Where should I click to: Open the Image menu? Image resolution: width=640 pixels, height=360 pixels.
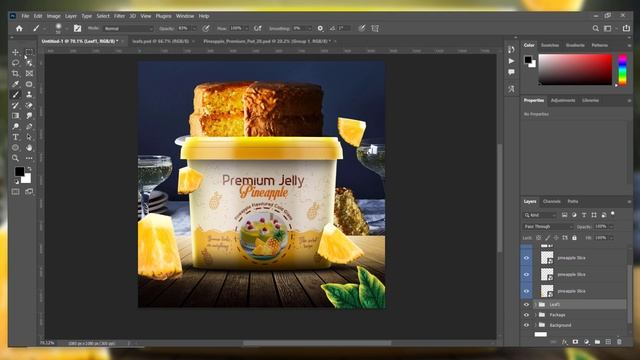click(53, 16)
